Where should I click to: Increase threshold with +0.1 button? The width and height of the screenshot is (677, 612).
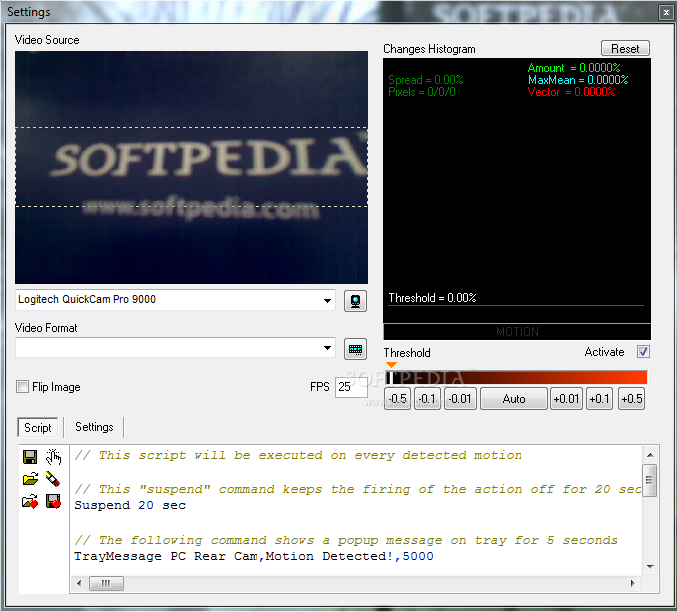click(x=599, y=398)
